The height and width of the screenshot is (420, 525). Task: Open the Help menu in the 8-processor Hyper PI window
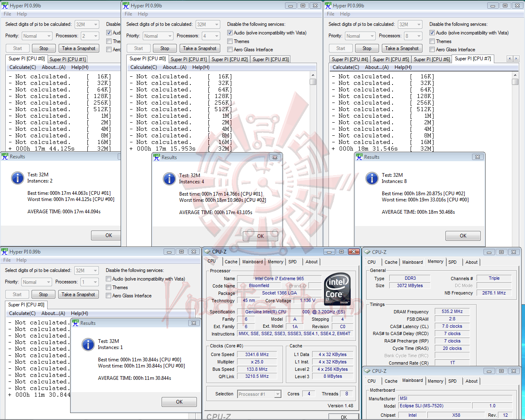[345, 14]
